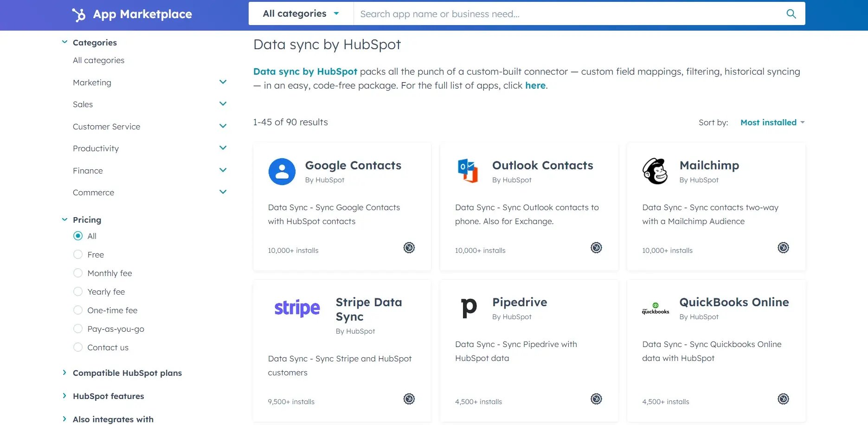The image size is (868, 425).
Task: Choose the Productivity category label
Action: pyautogui.click(x=96, y=148)
